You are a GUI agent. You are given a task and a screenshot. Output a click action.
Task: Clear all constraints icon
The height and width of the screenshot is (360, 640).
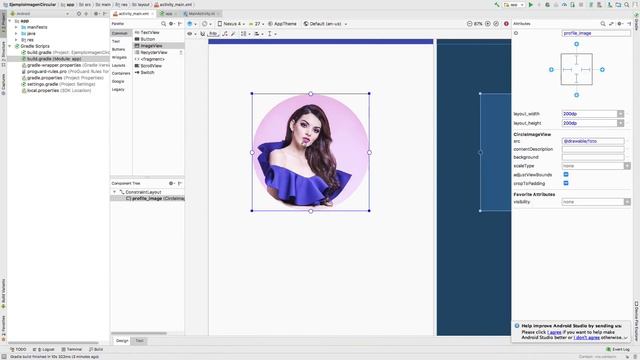225,33
